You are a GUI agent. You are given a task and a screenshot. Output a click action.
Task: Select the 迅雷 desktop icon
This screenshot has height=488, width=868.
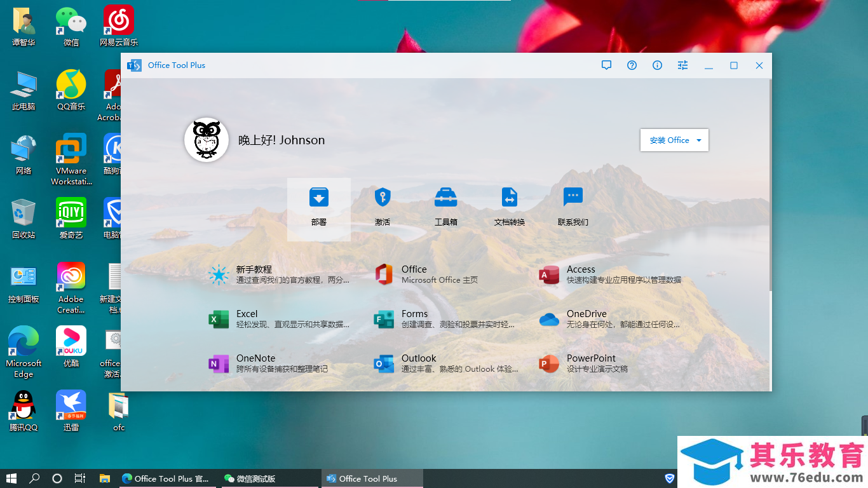click(71, 411)
